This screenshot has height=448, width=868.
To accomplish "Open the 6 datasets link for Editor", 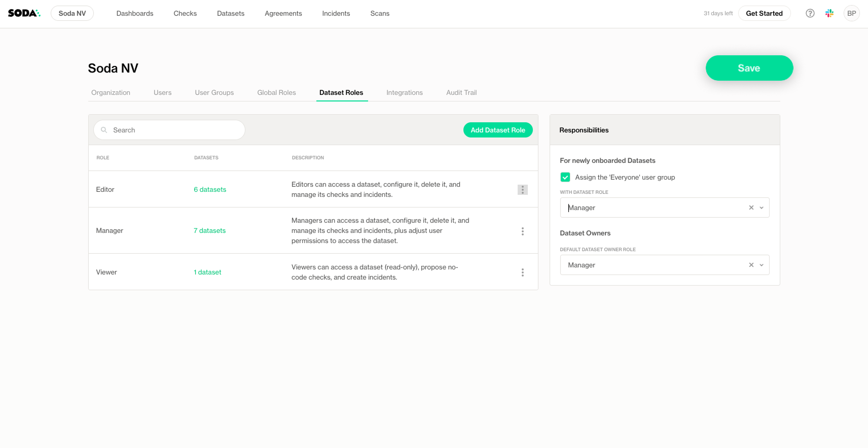I will point(210,190).
